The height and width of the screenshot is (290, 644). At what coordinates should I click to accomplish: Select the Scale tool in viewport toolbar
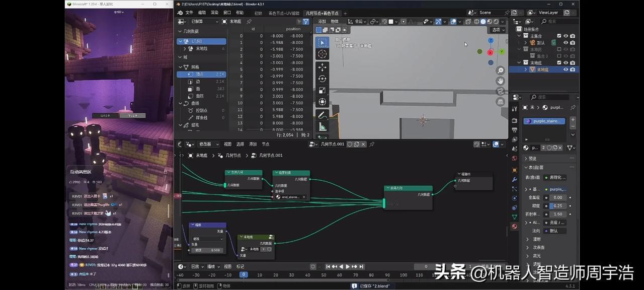[323, 90]
